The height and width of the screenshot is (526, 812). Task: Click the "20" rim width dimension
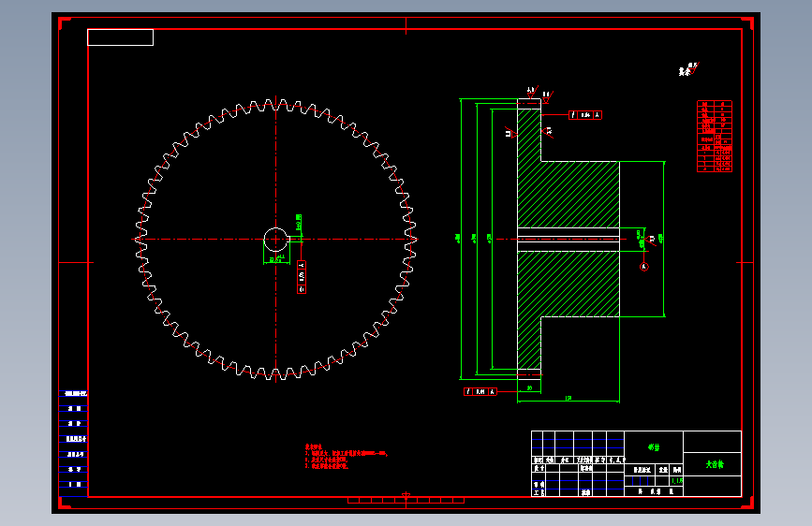click(x=529, y=387)
